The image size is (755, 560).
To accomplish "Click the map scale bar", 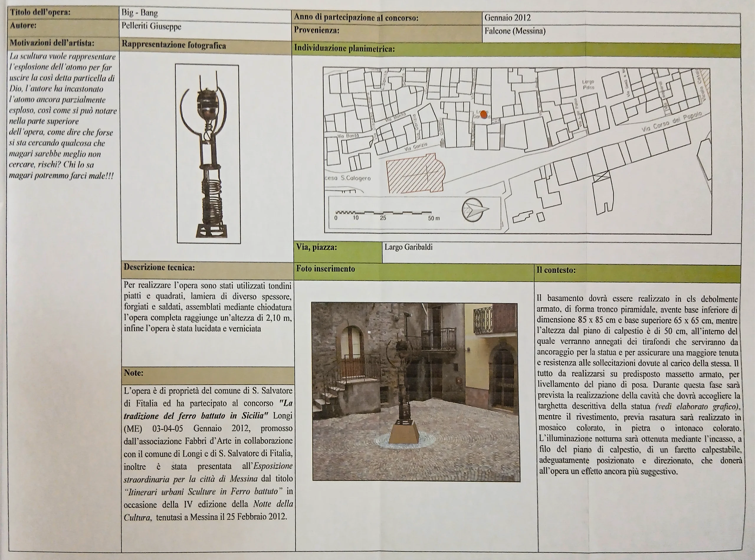I will click(384, 213).
